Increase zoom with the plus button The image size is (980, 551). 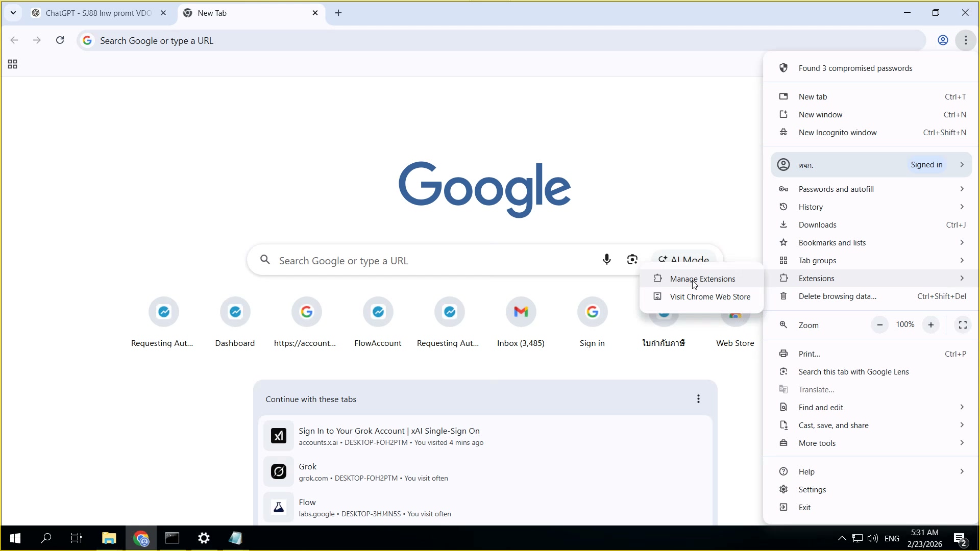pos(931,325)
